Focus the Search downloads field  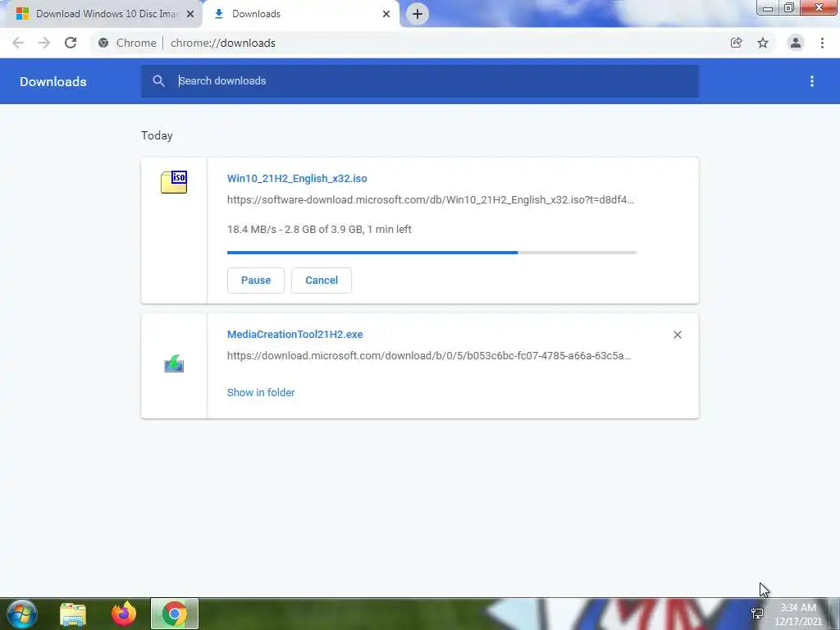(x=420, y=81)
